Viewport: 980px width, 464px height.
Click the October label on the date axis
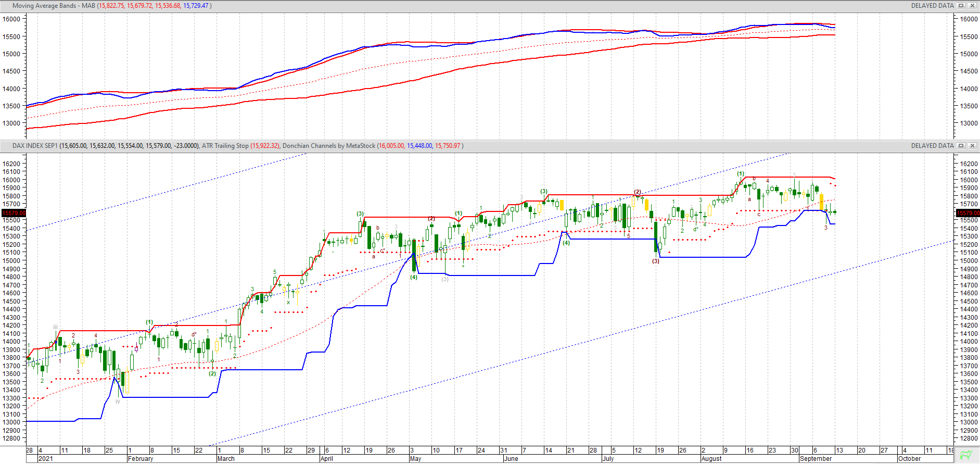[910, 459]
